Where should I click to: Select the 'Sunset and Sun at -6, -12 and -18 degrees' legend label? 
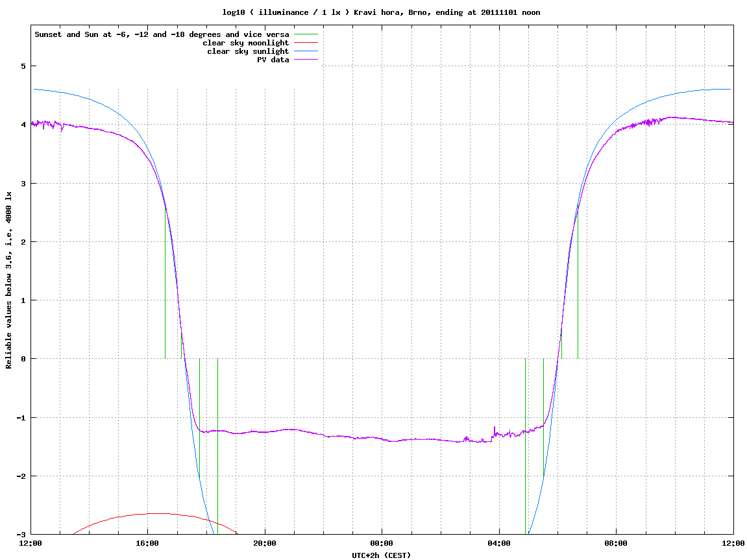click(x=162, y=34)
